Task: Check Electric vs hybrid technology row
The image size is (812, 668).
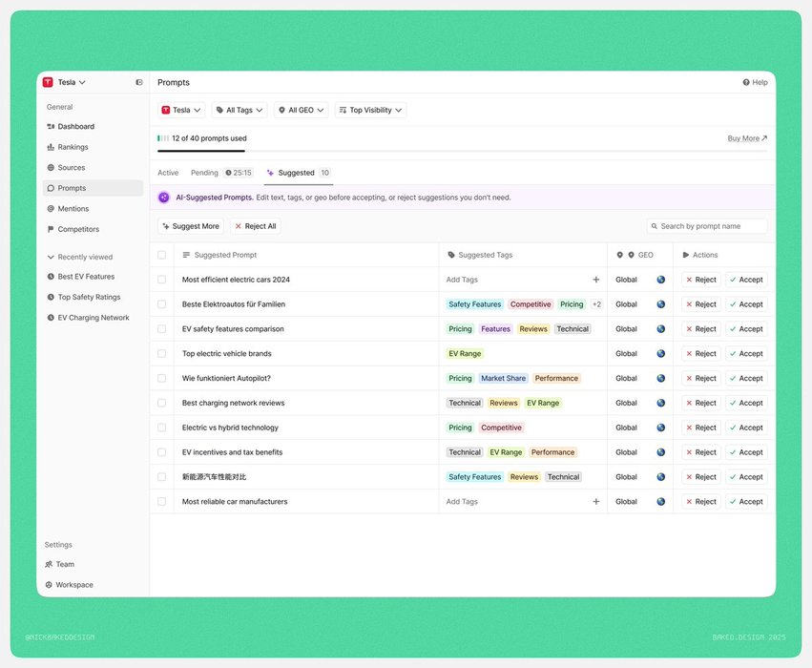Action: pos(161,428)
